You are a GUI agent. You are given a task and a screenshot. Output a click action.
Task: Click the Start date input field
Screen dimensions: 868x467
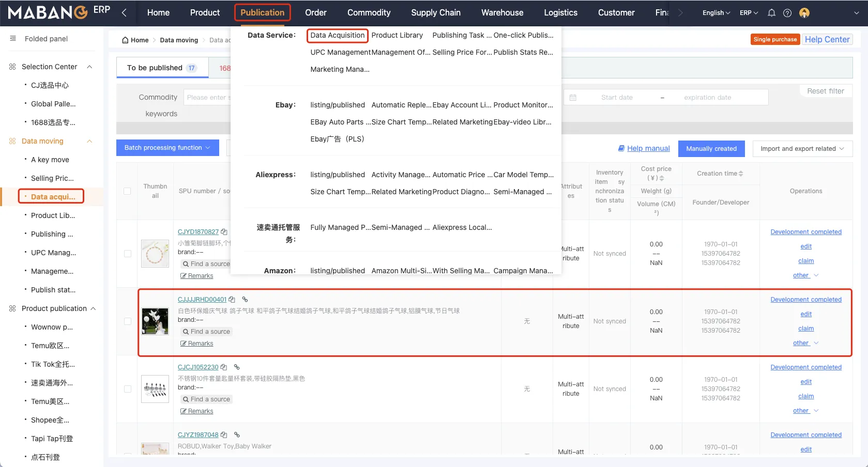617,98
